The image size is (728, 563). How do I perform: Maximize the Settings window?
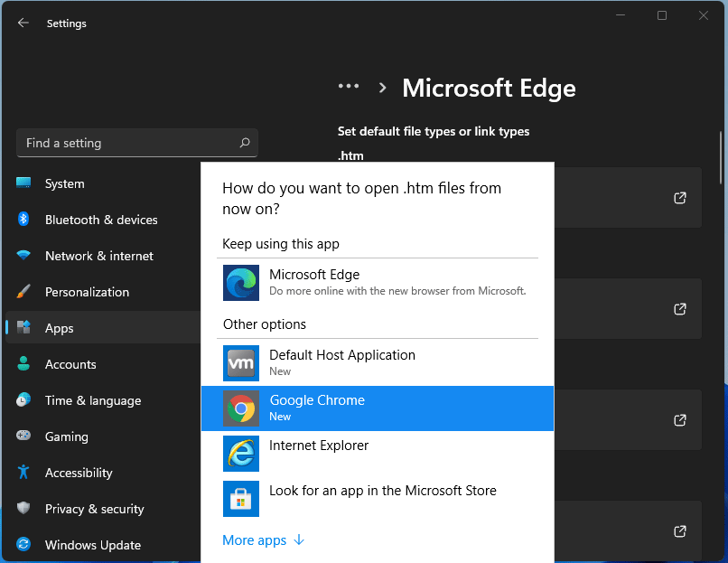[x=661, y=15]
